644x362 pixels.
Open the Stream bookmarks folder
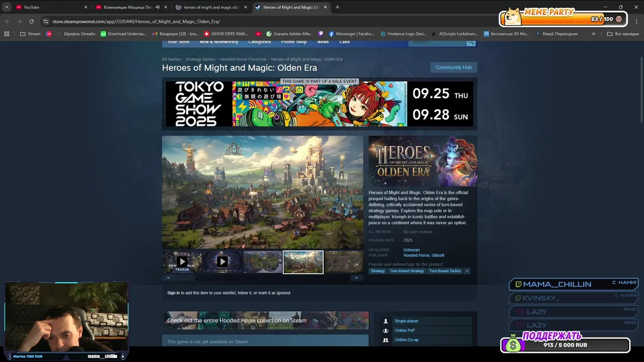pos(30,34)
